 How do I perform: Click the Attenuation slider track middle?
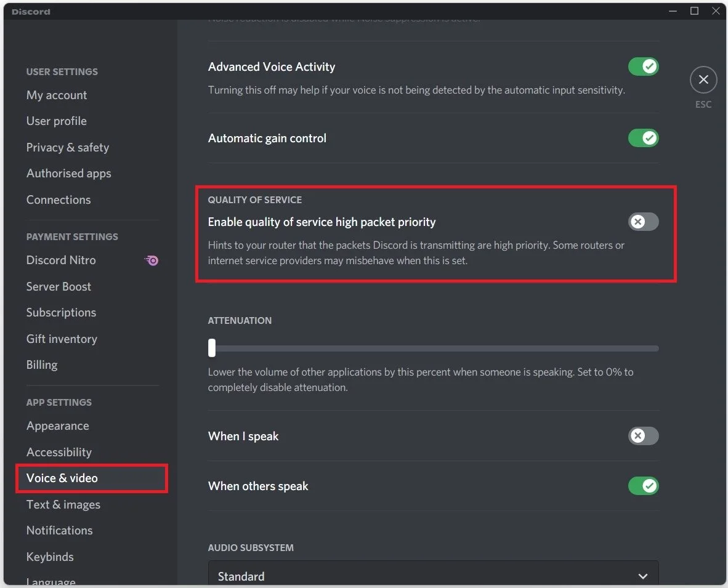(x=433, y=348)
